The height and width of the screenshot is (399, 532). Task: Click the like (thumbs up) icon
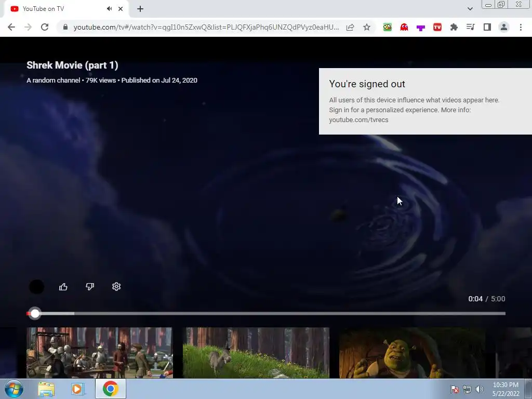[63, 287]
